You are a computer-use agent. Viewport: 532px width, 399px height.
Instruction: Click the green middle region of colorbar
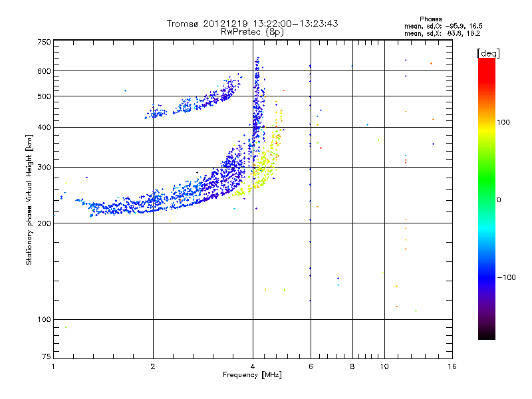[x=487, y=180]
